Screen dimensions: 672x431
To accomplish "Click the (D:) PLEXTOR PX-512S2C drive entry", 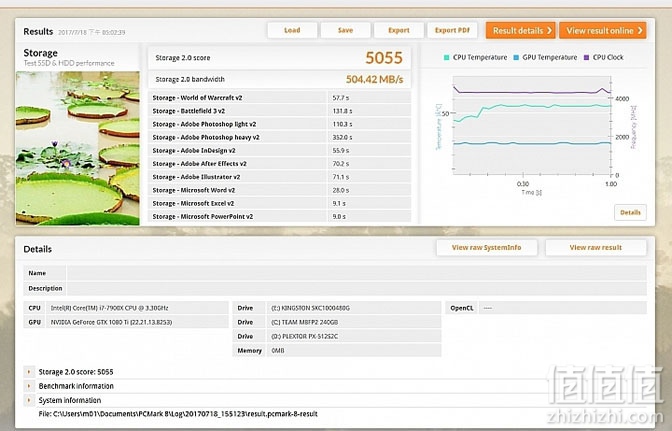I will (x=305, y=336).
